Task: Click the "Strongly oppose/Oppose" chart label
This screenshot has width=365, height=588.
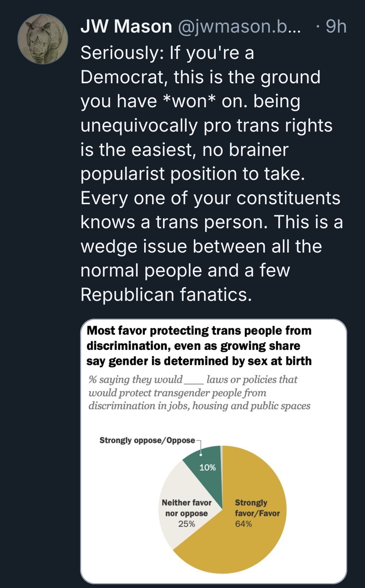Action: click(x=147, y=440)
